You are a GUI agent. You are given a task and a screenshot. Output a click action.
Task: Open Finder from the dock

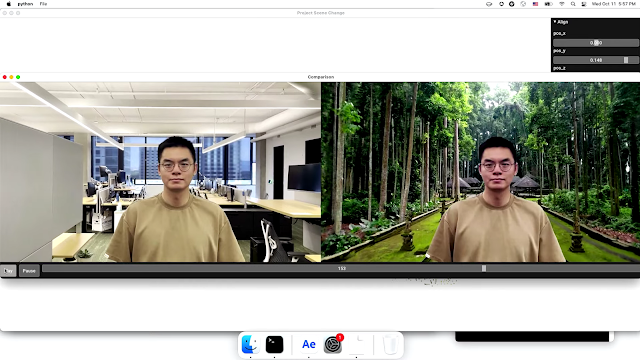pyautogui.click(x=249, y=344)
